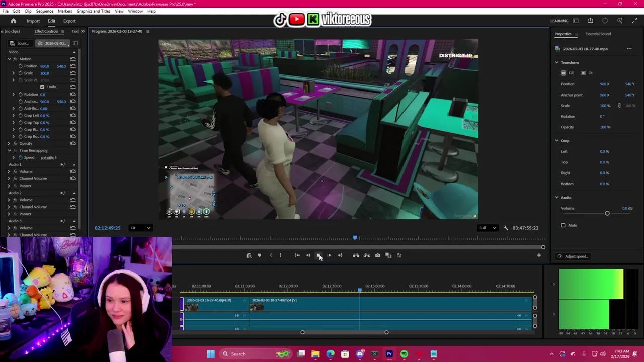644x362 pixels.
Task: Open the Comparison View button
Action: (388, 255)
